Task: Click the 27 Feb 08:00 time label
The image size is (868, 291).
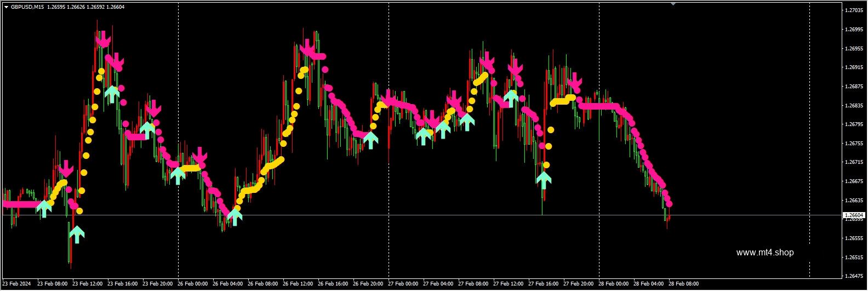Action: (473, 284)
